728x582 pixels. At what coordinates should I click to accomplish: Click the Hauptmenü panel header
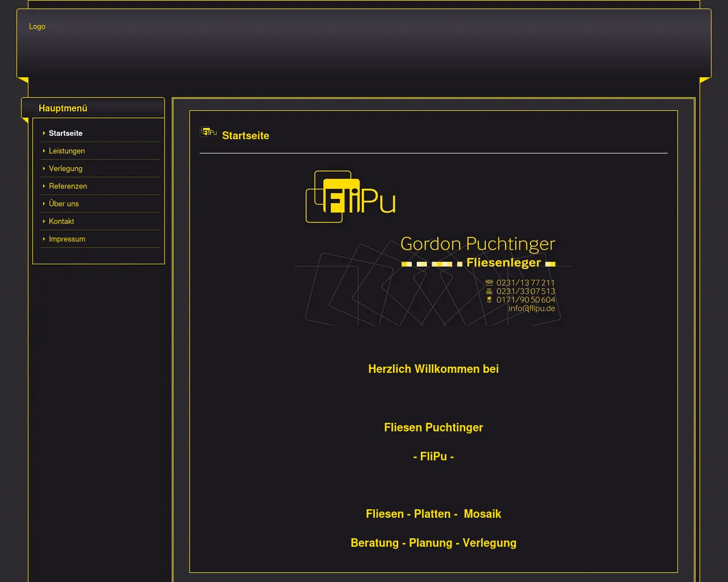pyautogui.click(x=63, y=108)
